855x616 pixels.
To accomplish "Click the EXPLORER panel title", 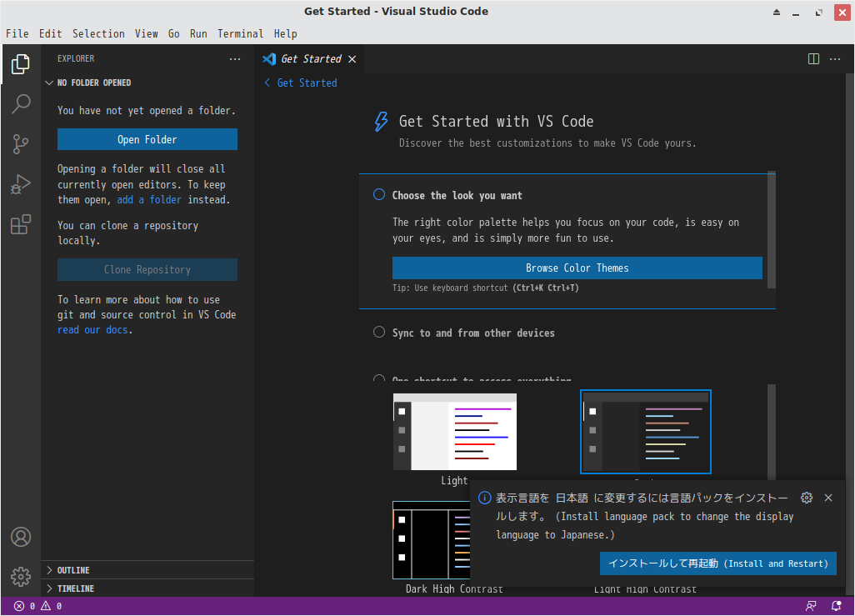I will click(76, 59).
